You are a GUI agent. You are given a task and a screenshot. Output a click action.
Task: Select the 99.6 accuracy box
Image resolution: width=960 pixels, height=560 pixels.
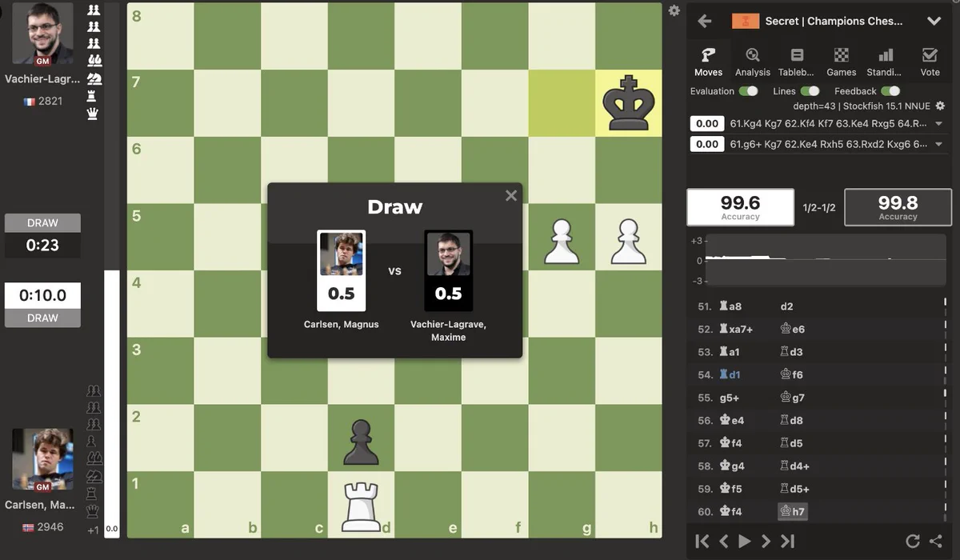click(x=740, y=207)
